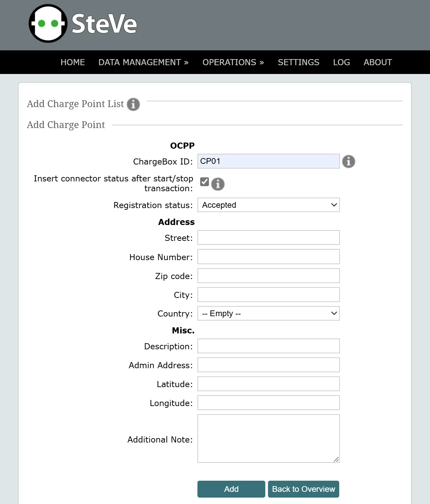Image resolution: width=430 pixels, height=504 pixels.
Task: Go to the Home page
Action: 73,62
